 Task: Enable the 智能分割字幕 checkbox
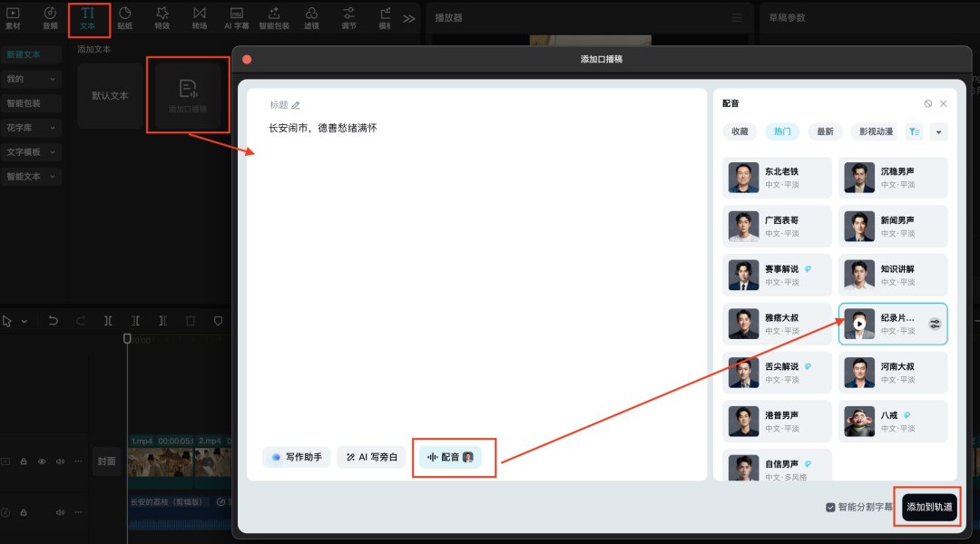[829, 508]
